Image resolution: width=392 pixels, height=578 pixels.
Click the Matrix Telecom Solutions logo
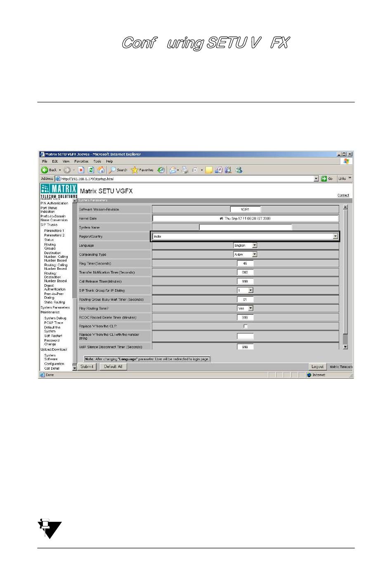tap(59, 191)
